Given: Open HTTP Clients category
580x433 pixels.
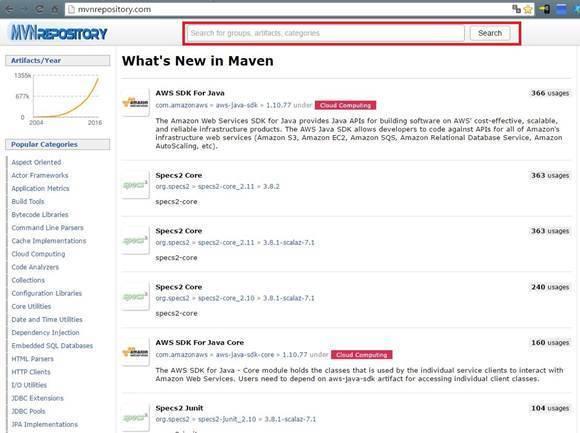Looking at the screenshot, I should (31, 372).
